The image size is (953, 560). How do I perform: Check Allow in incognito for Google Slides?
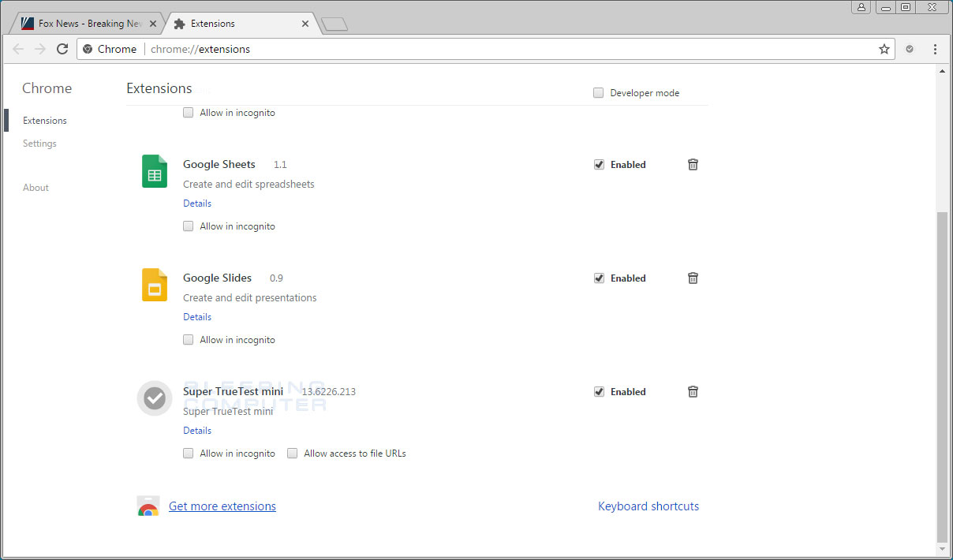pos(188,339)
